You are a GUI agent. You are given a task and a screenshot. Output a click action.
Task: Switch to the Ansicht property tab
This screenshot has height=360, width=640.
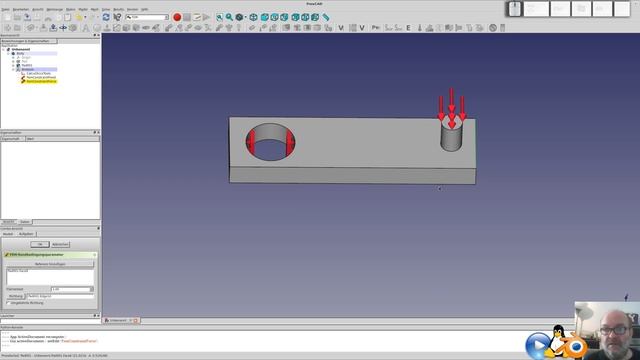tap(9, 222)
